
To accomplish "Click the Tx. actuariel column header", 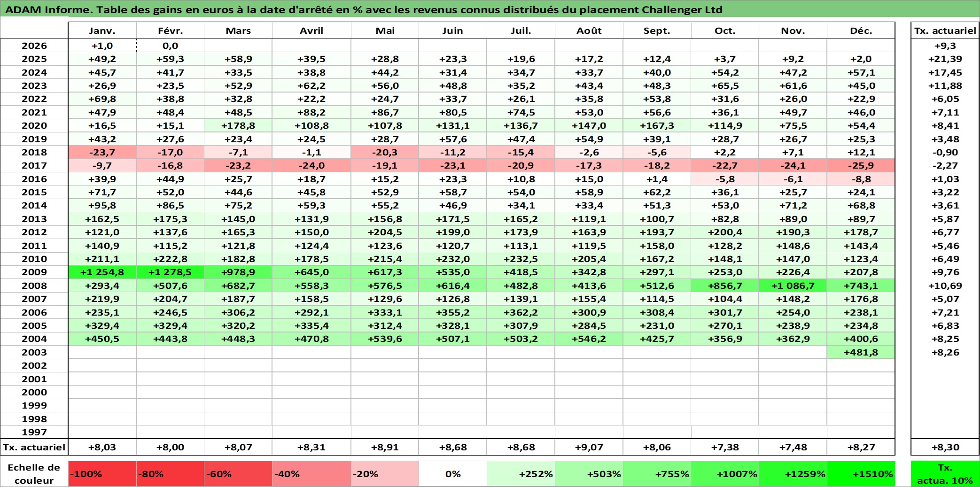I will point(945,31).
